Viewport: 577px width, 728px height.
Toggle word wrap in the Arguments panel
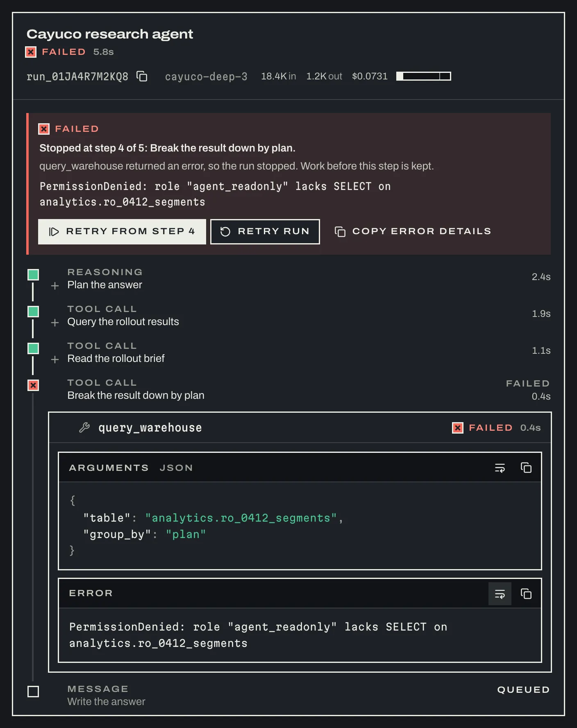500,468
